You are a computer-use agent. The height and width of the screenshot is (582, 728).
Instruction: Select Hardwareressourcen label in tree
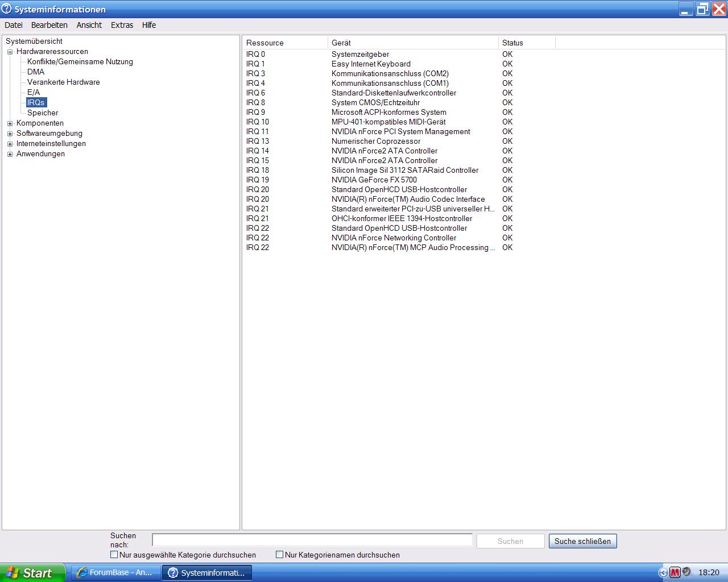(52, 51)
